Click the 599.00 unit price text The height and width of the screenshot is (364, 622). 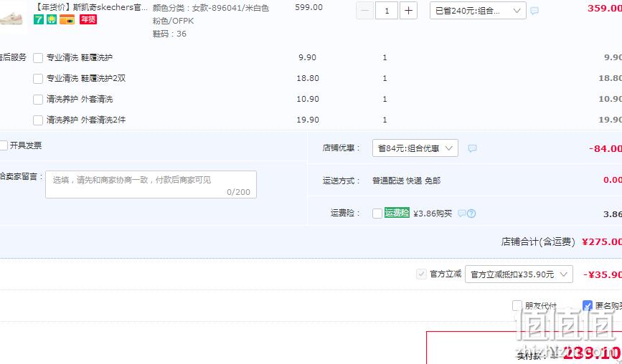point(308,7)
